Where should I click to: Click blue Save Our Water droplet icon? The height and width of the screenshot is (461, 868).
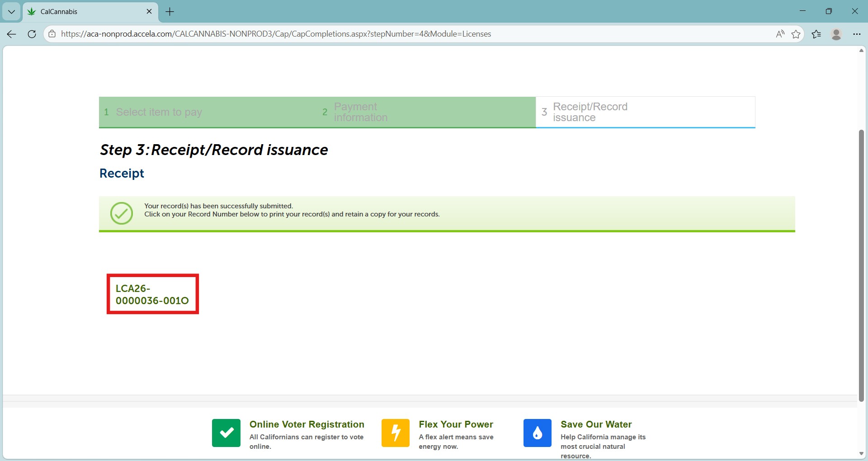pyautogui.click(x=538, y=433)
